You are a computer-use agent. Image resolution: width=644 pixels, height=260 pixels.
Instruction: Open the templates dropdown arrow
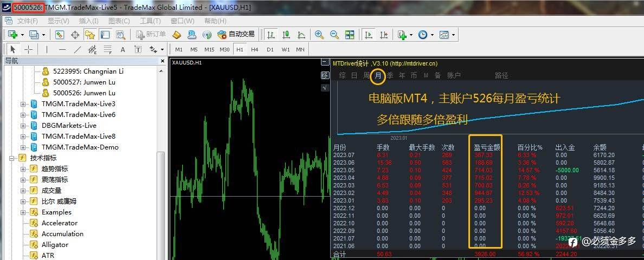tap(453, 35)
